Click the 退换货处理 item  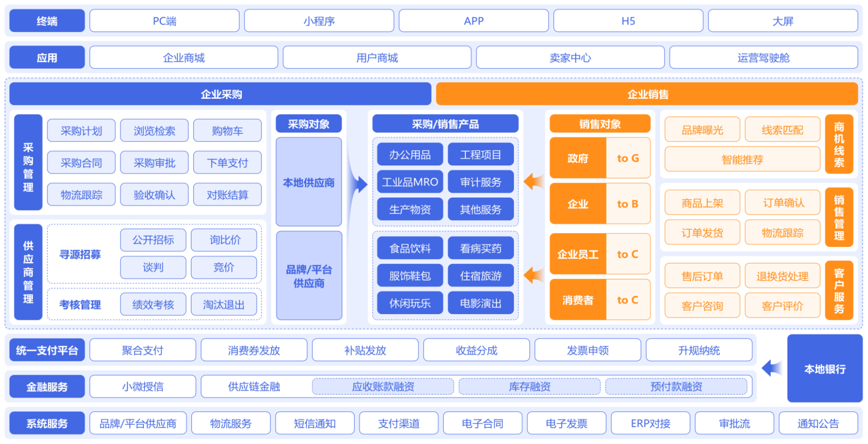pyautogui.click(x=782, y=276)
